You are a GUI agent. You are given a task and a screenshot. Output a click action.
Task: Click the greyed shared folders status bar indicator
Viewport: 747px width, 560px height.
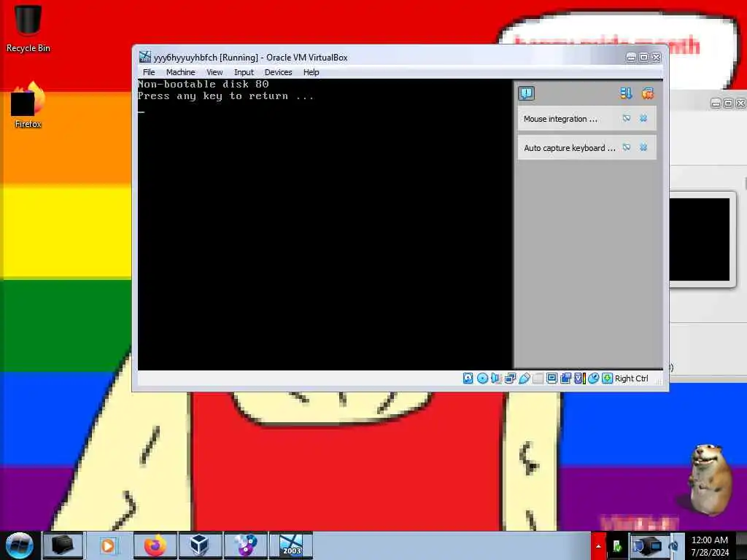(538, 378)
